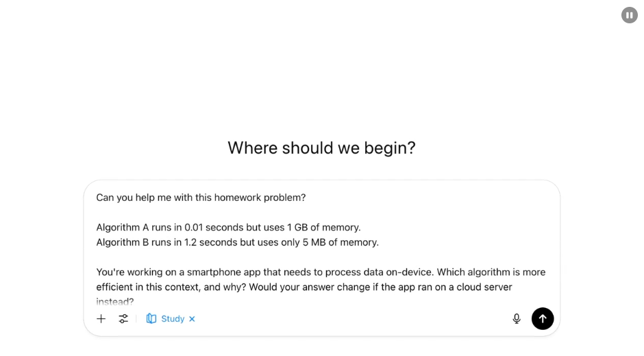The image size is (644, 356).
Task: Open the plus attachment menu
Action: pos(101,318)
